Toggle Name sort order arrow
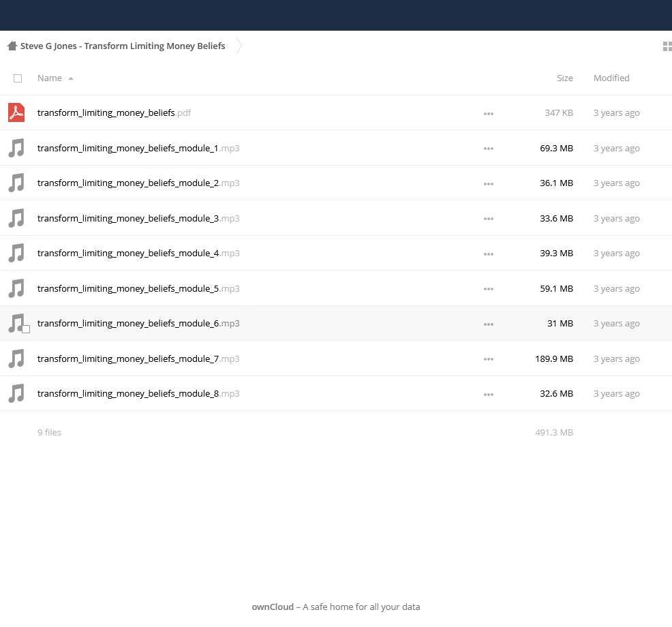This screenshot has height=627, width=672. pos(71,78)
